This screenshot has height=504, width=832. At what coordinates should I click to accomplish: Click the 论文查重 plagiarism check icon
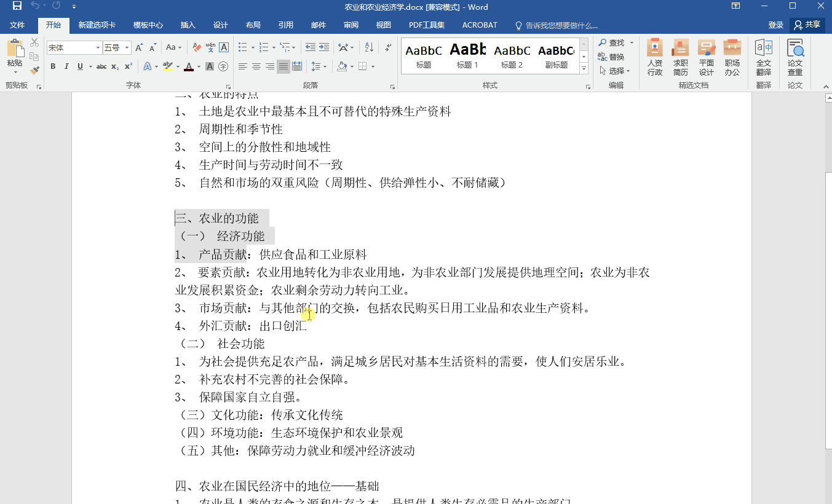[x=795, y=57]
